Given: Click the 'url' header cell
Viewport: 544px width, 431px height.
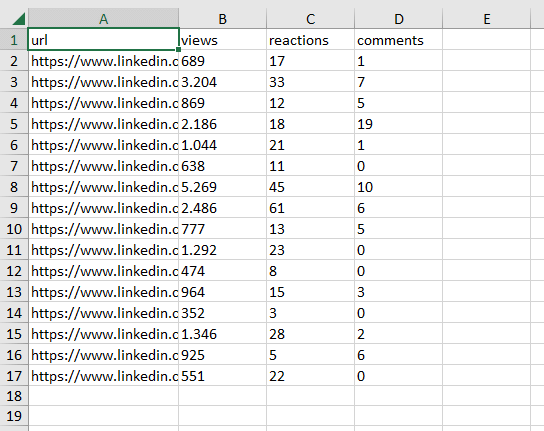Looking at the screenshot, I should (x=103, y=40).
